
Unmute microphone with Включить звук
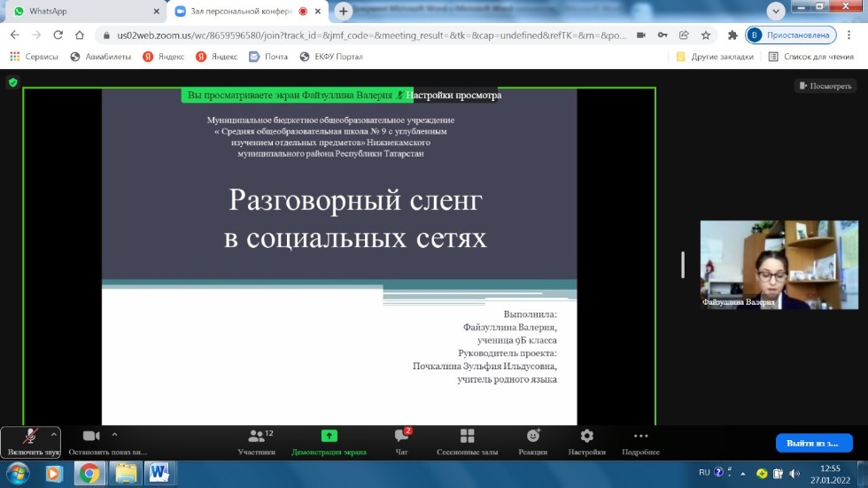[x=30, y=442]
